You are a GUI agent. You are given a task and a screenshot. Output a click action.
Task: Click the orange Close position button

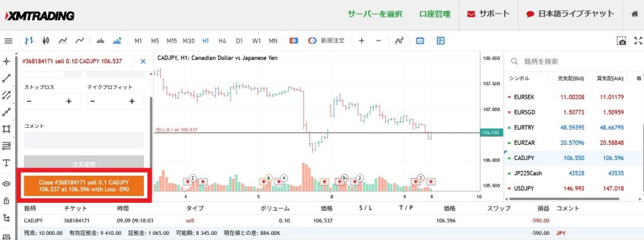pyautogui.click(x=84, y=185)
